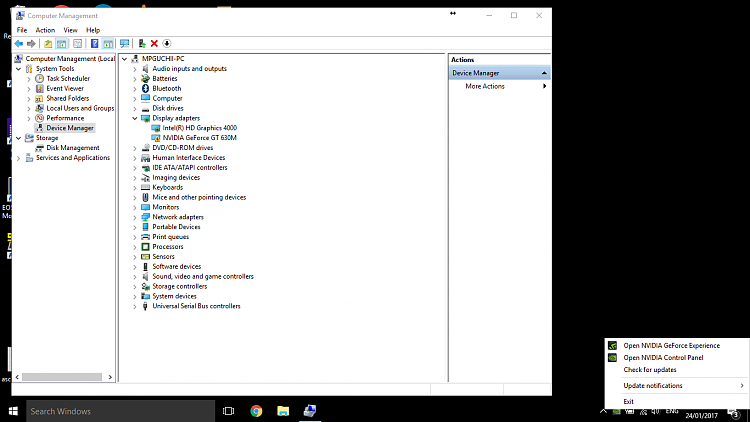The image size is (750, 422).
Task: Open the Action menu
Action: pos(45,30)
